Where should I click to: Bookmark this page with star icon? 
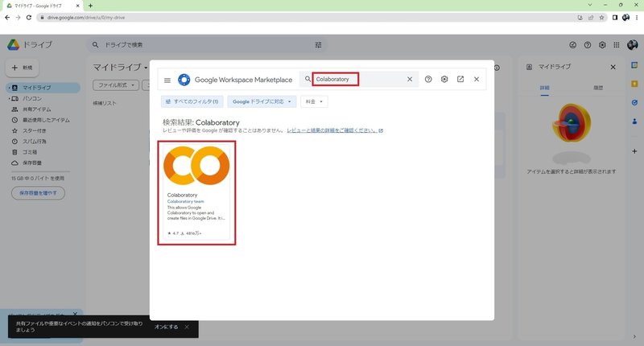tap(601, 18)
